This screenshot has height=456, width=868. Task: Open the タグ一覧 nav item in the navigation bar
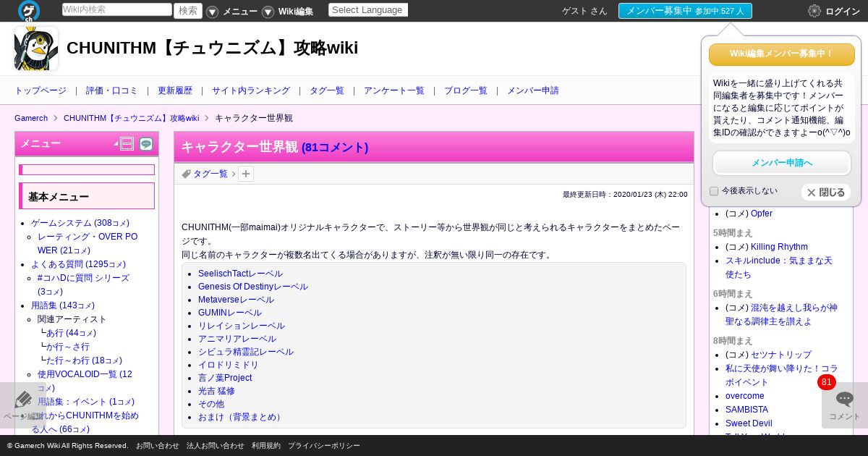pyautogui.click(x=327, y=90)
